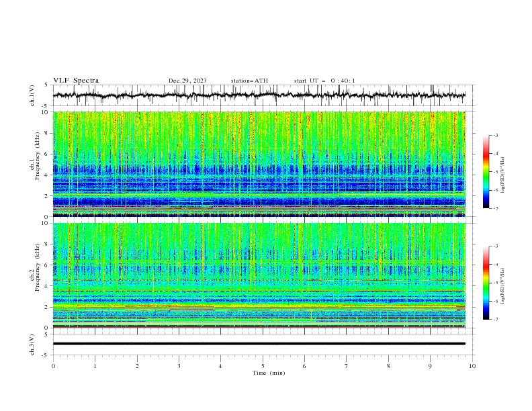Click the color scale bar beside ch.1 spectrogram
This screenshot has height=411, width=532.
pos(486,172)
